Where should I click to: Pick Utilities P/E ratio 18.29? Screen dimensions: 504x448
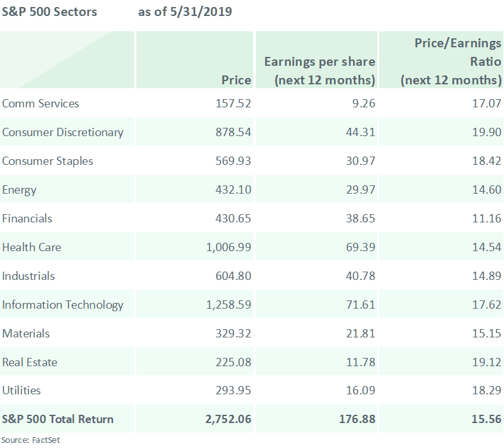tap(487, 390)
